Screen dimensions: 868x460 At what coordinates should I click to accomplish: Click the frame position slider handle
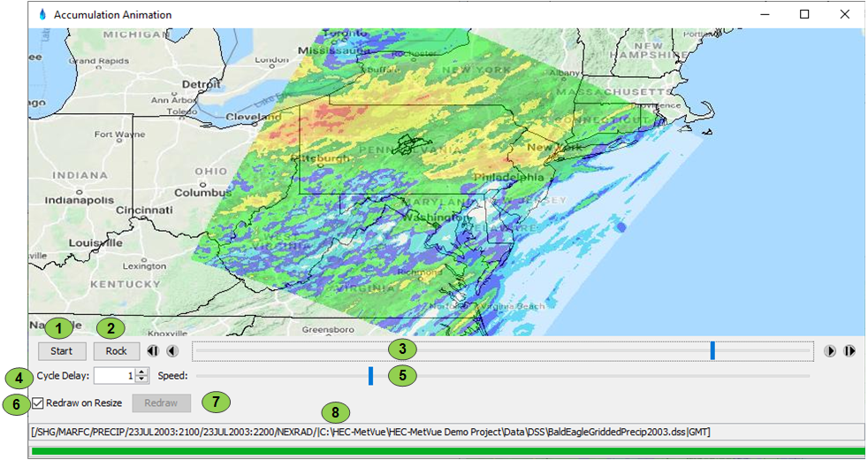pos(712,351)
